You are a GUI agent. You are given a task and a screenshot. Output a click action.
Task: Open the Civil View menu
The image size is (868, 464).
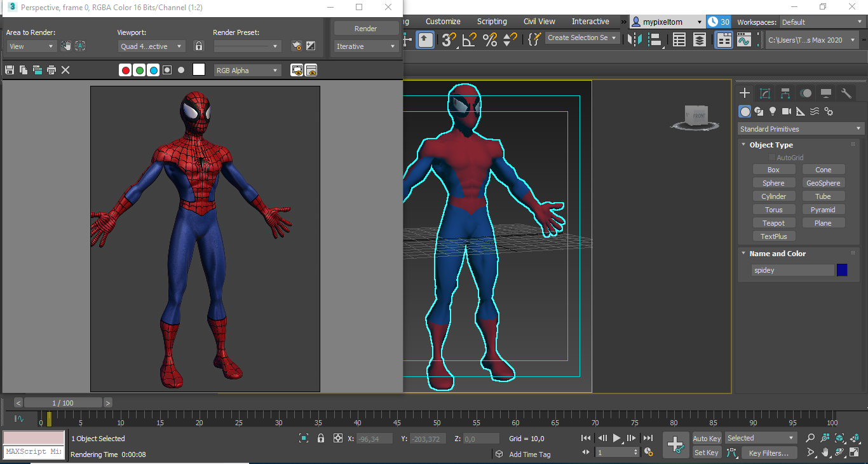539,22
